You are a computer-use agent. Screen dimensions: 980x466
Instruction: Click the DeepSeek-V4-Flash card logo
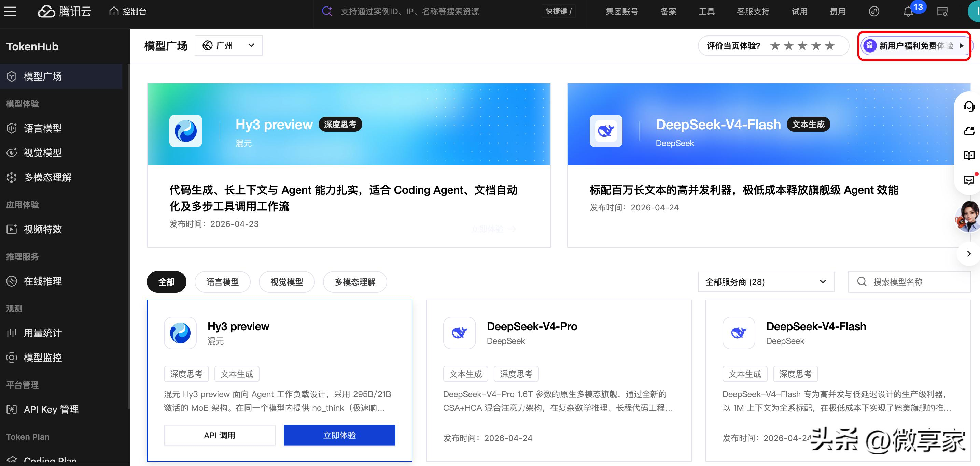coord(739,333)
